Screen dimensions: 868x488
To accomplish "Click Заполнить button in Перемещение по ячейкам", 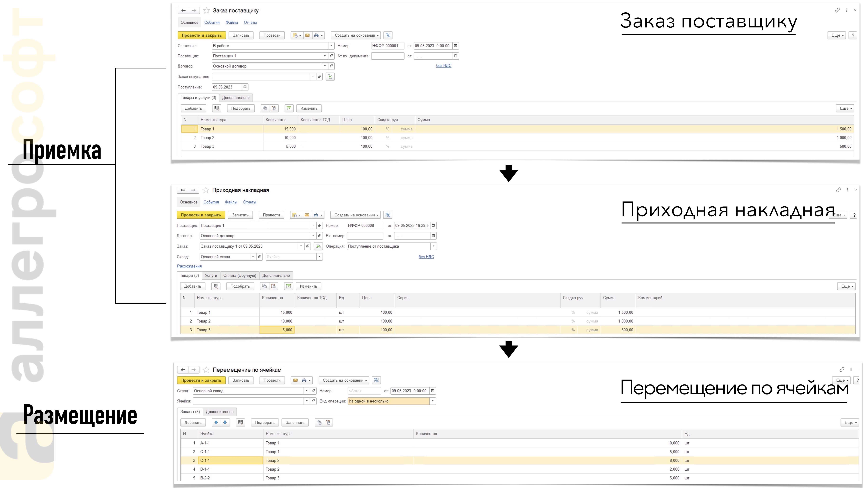I will (295, 423).
